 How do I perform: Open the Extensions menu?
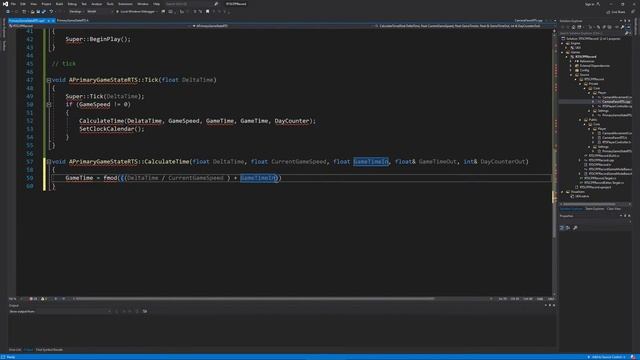tap(125, 4)
